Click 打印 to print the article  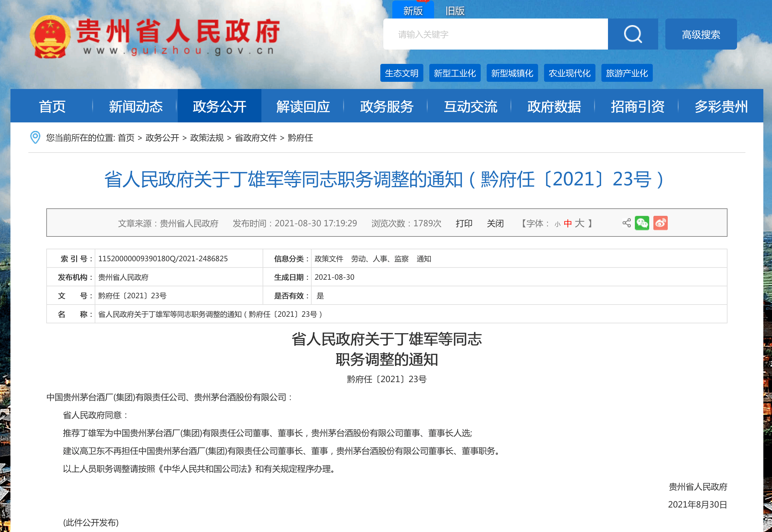point(464,223)
